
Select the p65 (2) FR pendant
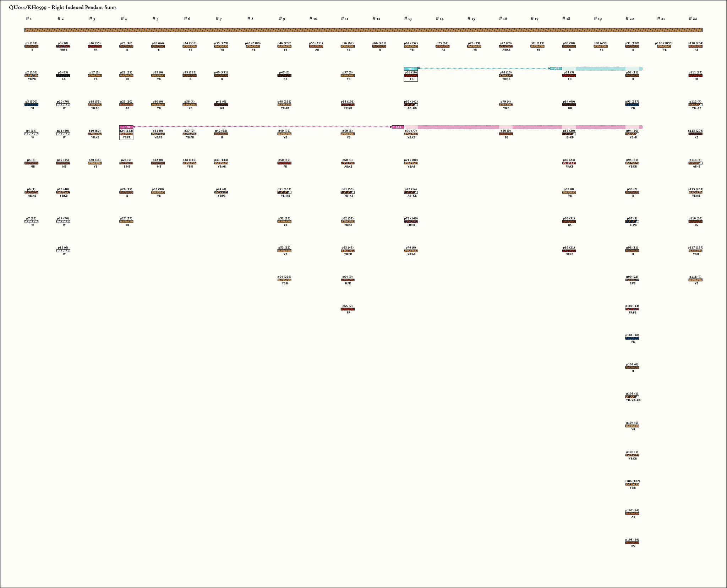click(x=348, y=309)
